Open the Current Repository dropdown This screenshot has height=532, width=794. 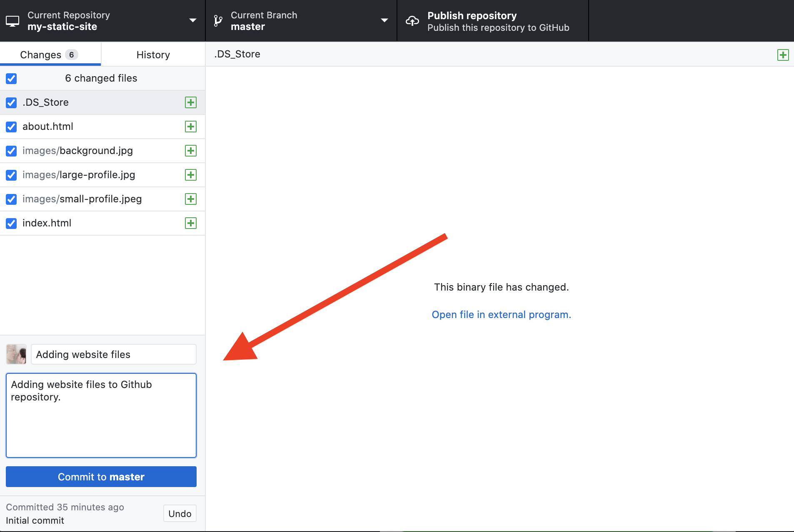102,21
